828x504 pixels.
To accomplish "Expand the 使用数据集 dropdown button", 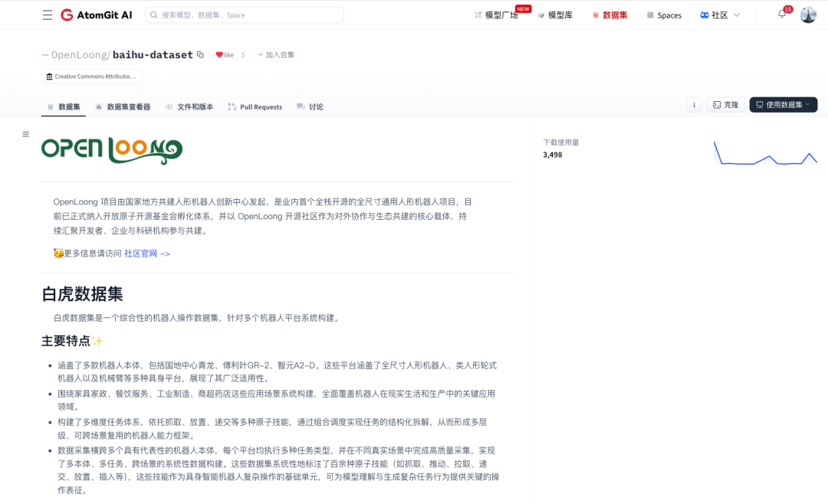I will [x=783, y=105].
